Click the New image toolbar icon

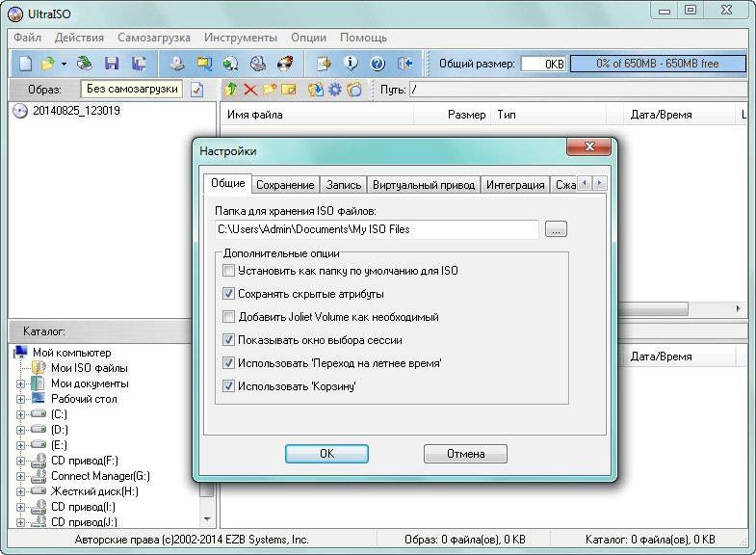pyautogui.click(x=26, y=64)
